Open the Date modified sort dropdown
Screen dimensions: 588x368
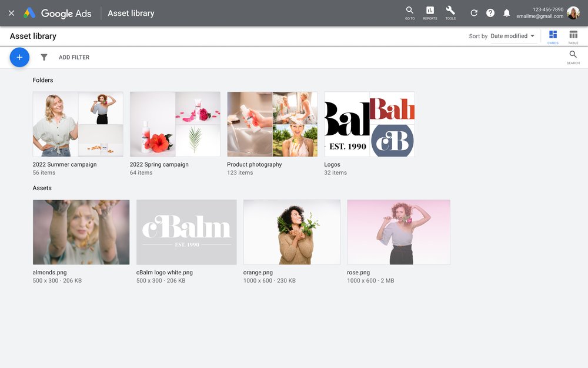[x=511, y=36]
